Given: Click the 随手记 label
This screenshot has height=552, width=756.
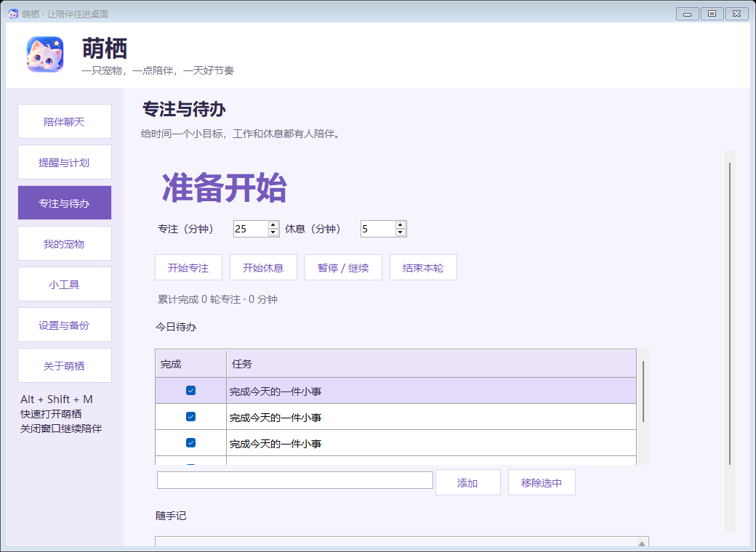Looking at the screenshot, I should (x=171, y=516).
